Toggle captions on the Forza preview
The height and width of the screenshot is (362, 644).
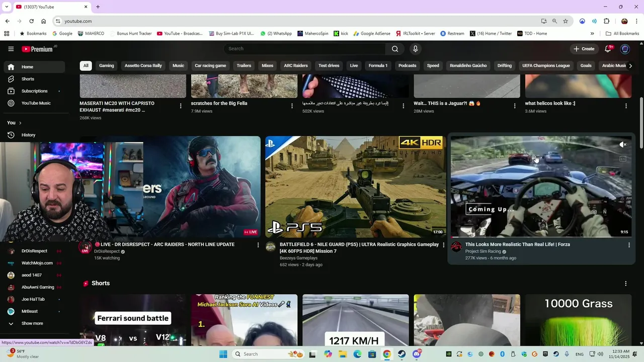(x=623, y=159)
